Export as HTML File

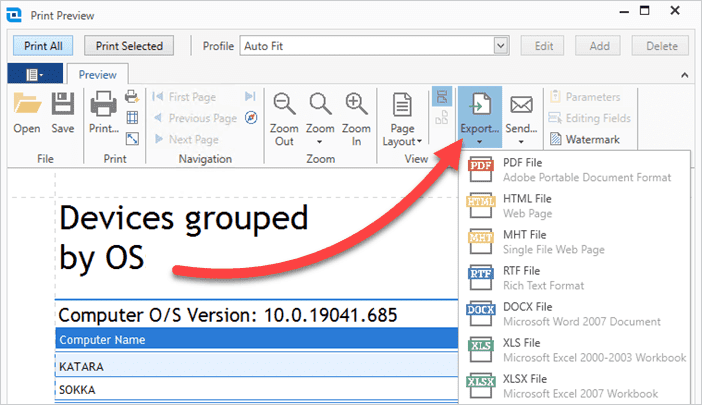(574, 206)
